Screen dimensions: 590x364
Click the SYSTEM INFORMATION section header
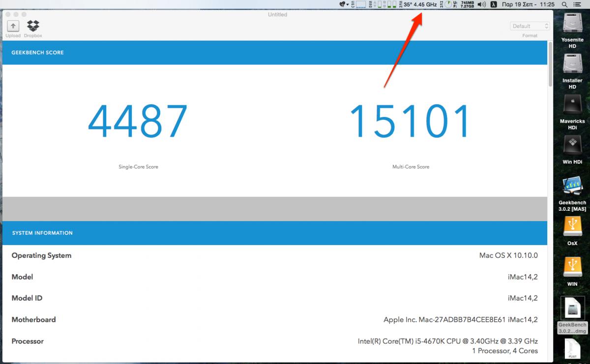tap(42, 233)
